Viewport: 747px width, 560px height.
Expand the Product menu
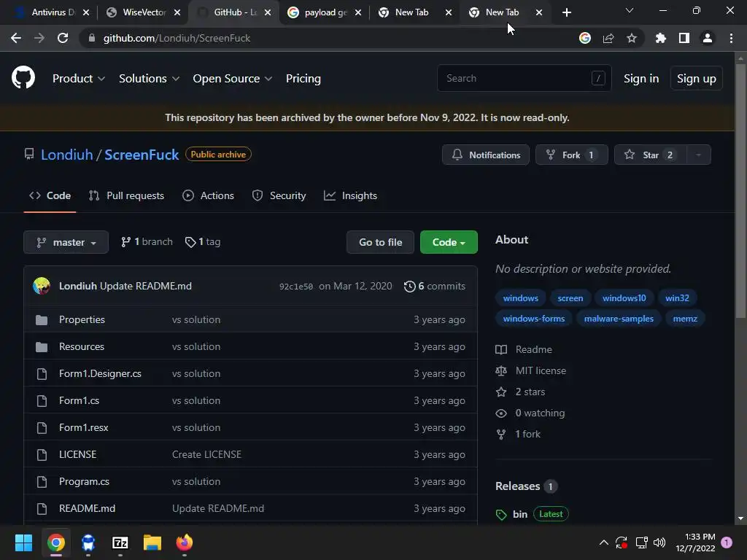[79, 79]
